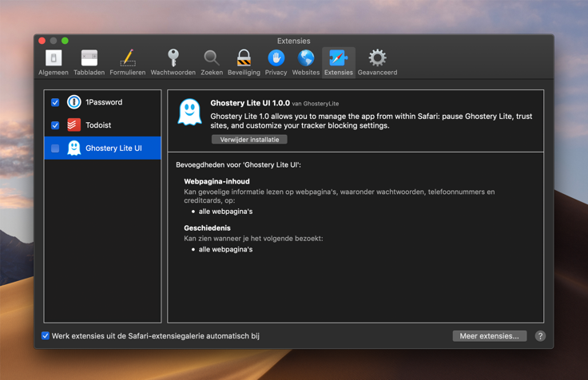Click the large Ghostery ghost logo
The image size is (588, 380).
190,112
